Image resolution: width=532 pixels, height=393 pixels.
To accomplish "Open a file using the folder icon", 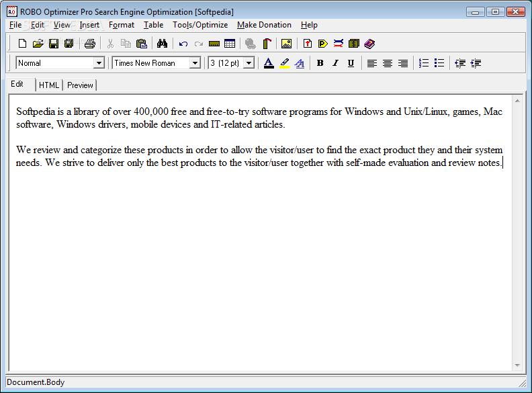I will pos(38,44).
